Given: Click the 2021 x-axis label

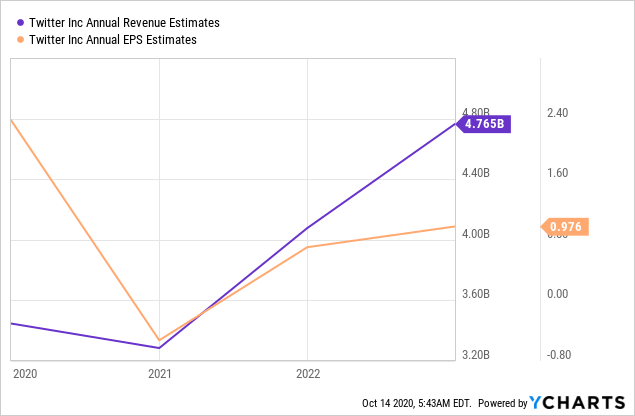Looking at the screenshot, I should [160, 373].
